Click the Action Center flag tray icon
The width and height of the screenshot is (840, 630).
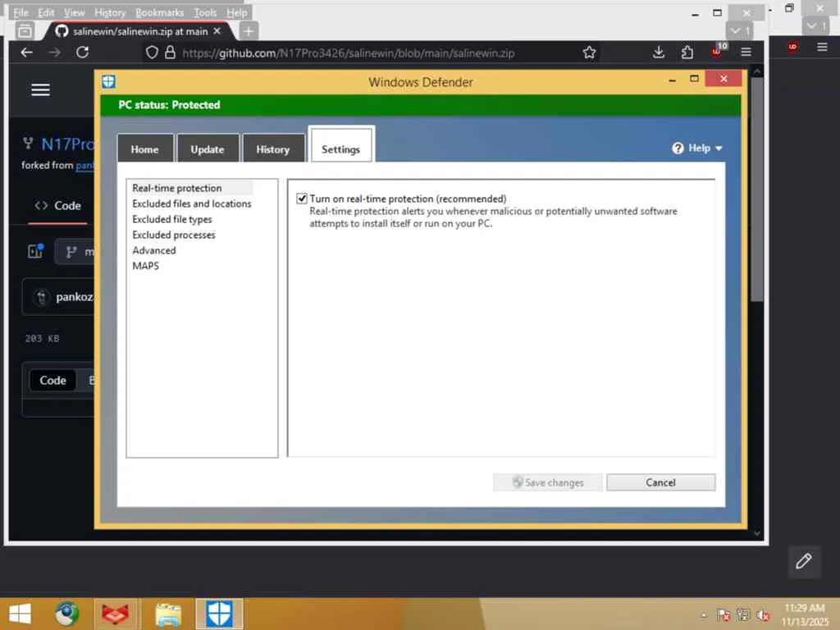[724, 615]
